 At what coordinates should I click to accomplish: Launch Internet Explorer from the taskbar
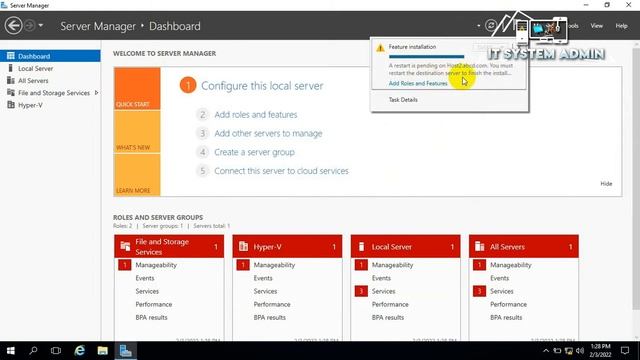point(80,351)
